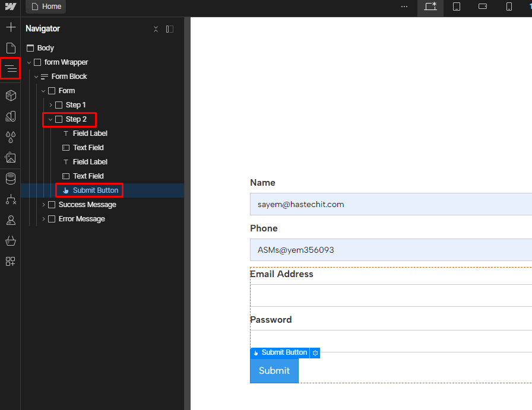This screenshot has width=532, height=410.
Task: Click the Name input field on canvas
Action: point(391,204)
